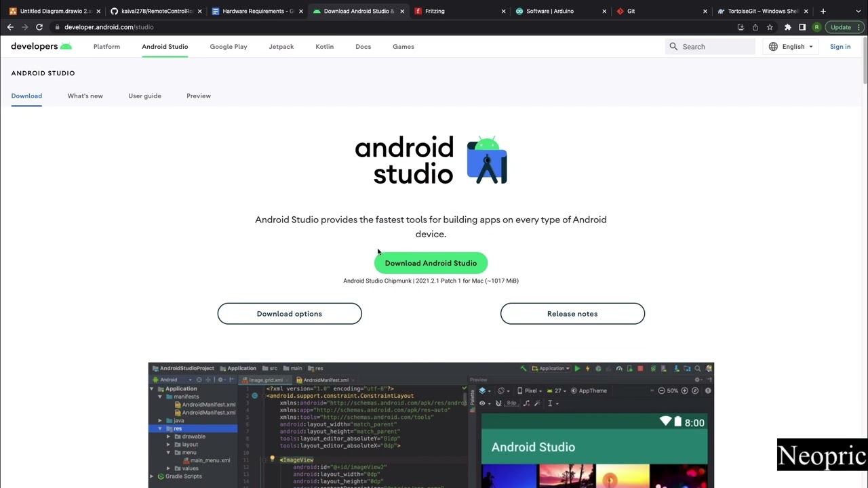Open the Docs nav item
This screenshot has width=868, height=488.
(x=363, y=47)
